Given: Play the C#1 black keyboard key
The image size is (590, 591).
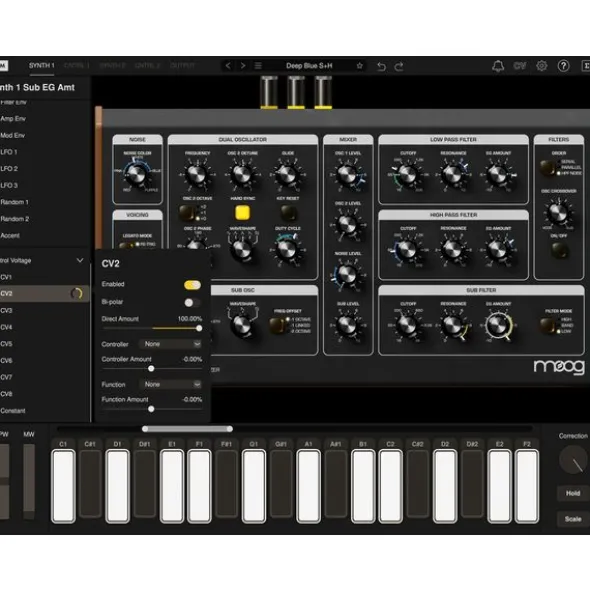Looking at the screenshot, I should (90, 484).
